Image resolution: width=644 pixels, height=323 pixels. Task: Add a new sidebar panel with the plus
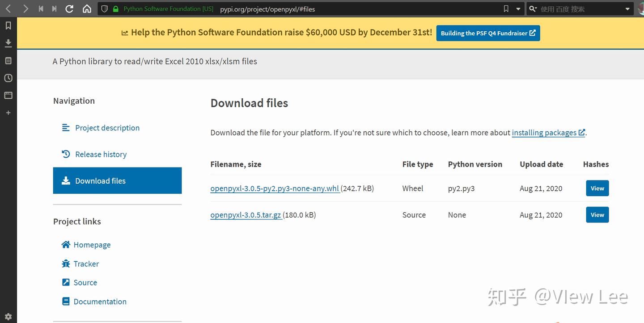point(8,113)
